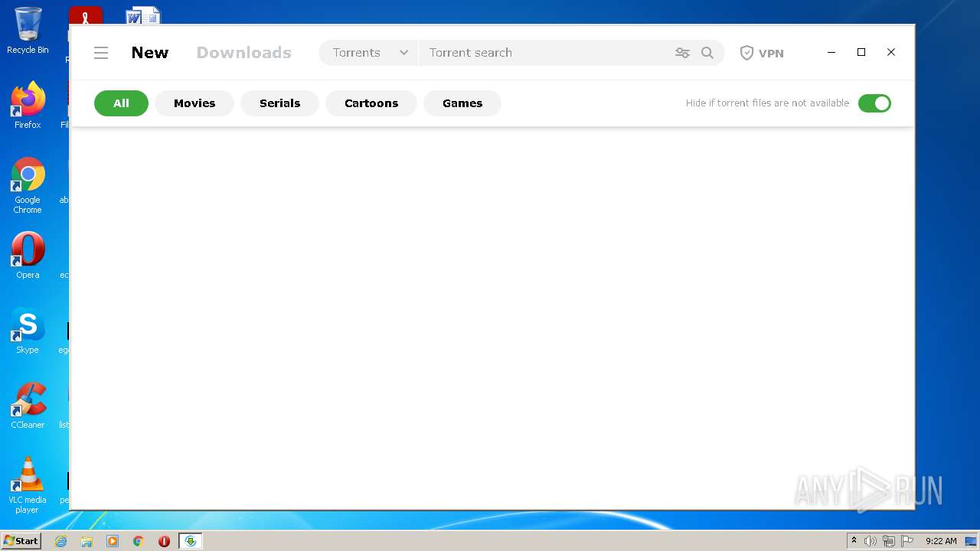Filter by Serials category
This screenshot has height=551, width=980.
[x=279, y=103]
